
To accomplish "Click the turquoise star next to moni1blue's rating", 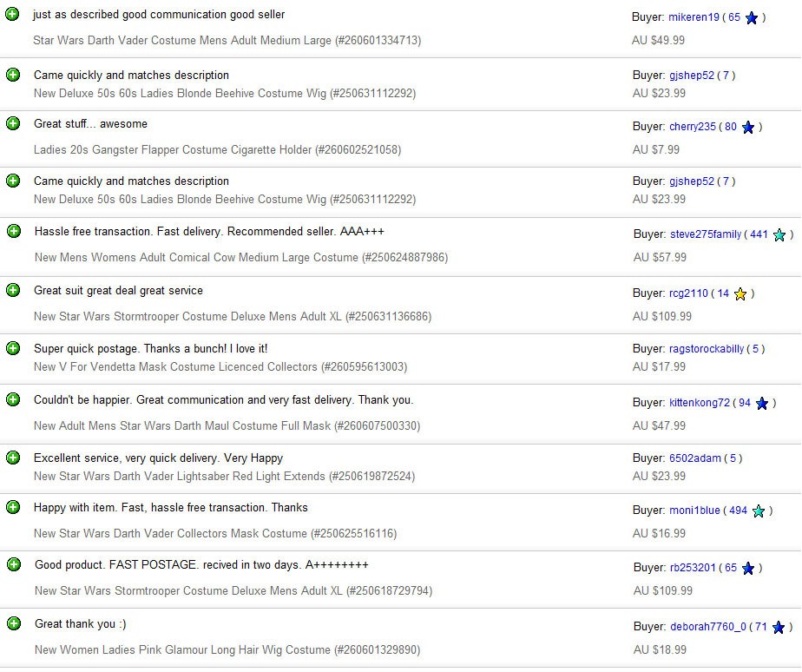I will [759, 511].
